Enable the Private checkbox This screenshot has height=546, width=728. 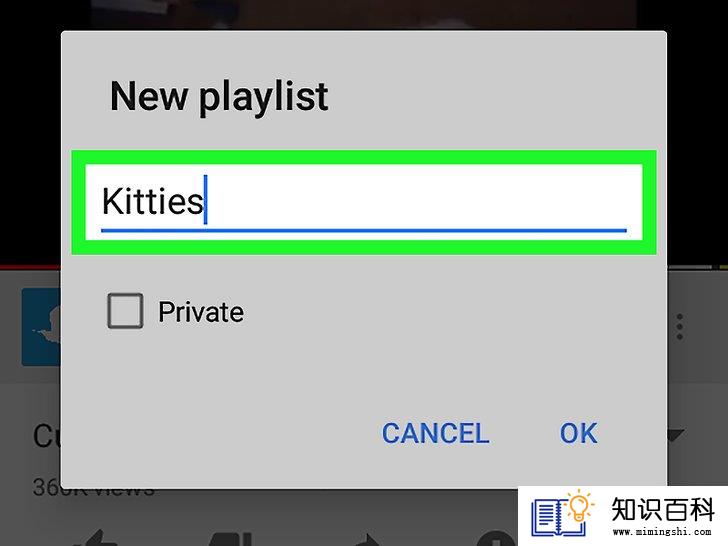click(125, 311)
